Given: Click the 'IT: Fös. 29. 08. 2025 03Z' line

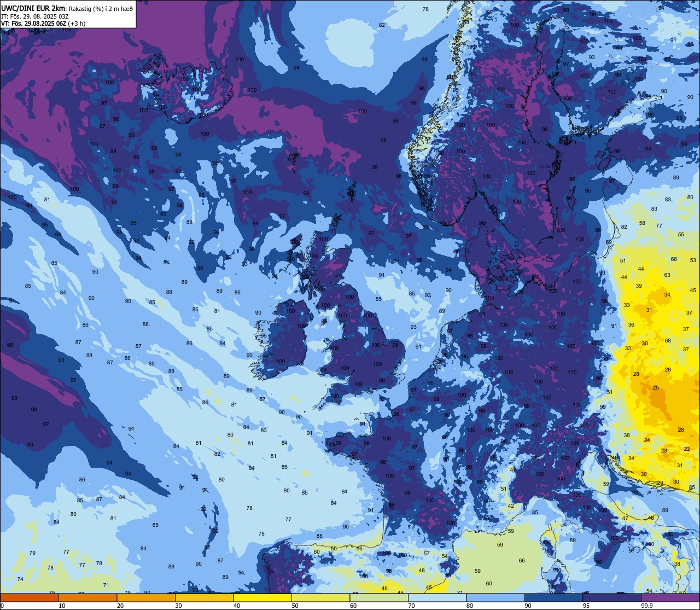Looking at the screenshot, I should (34, 16).
